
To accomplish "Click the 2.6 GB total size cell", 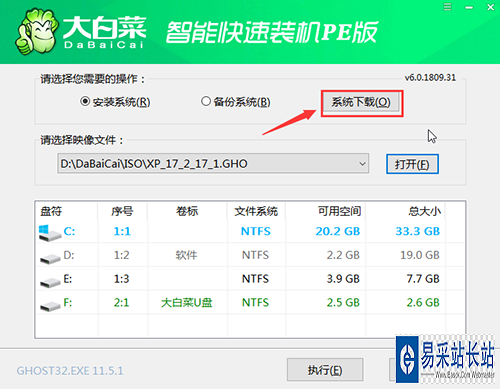I will pos(423,303).
